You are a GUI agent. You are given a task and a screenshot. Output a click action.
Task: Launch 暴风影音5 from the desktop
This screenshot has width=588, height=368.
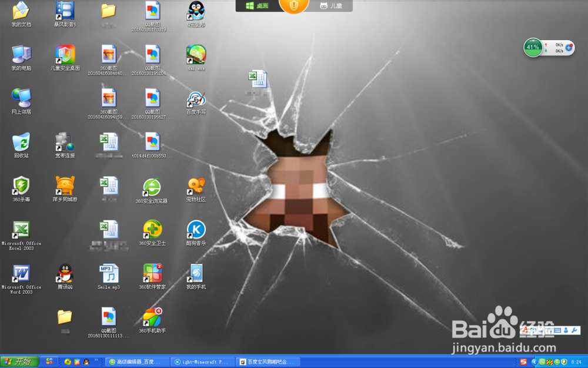pyautogui.click(x=65, y=14)
